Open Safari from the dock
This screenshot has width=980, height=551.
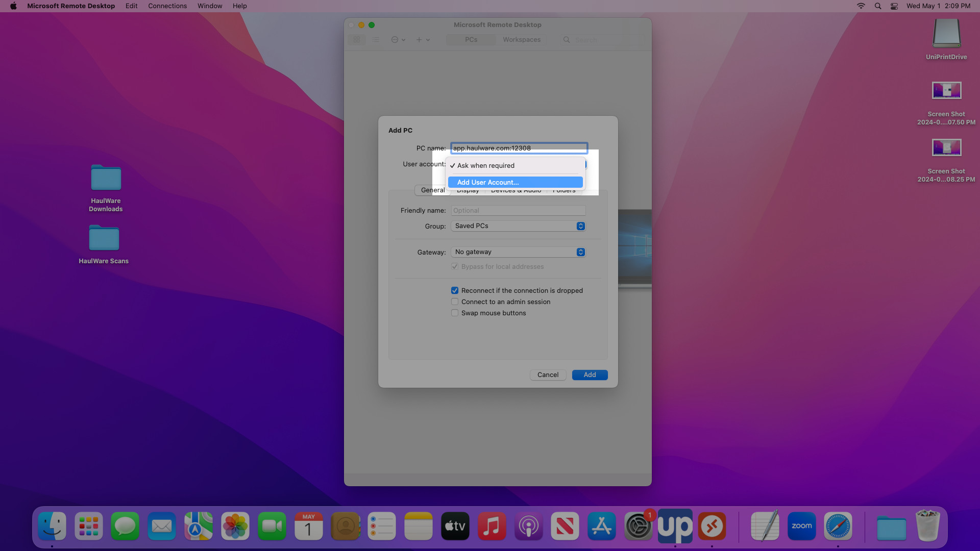click(x=838, y=526)
